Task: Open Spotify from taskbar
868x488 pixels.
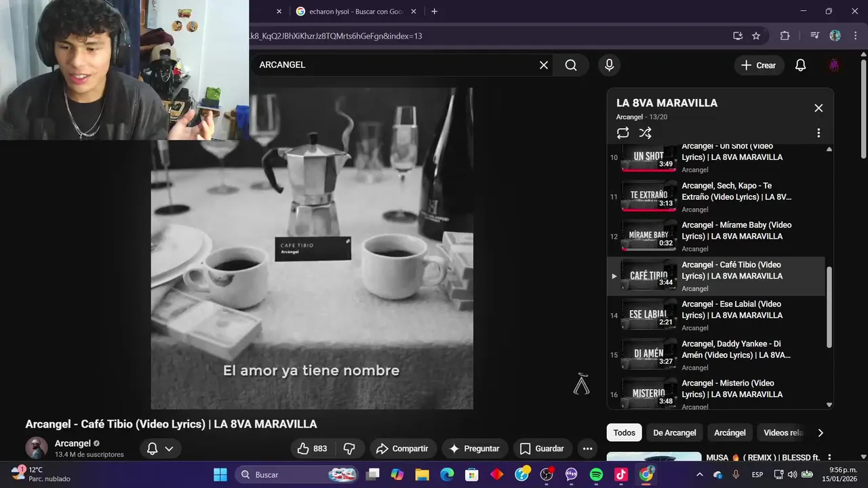Action: pos(596,474)
